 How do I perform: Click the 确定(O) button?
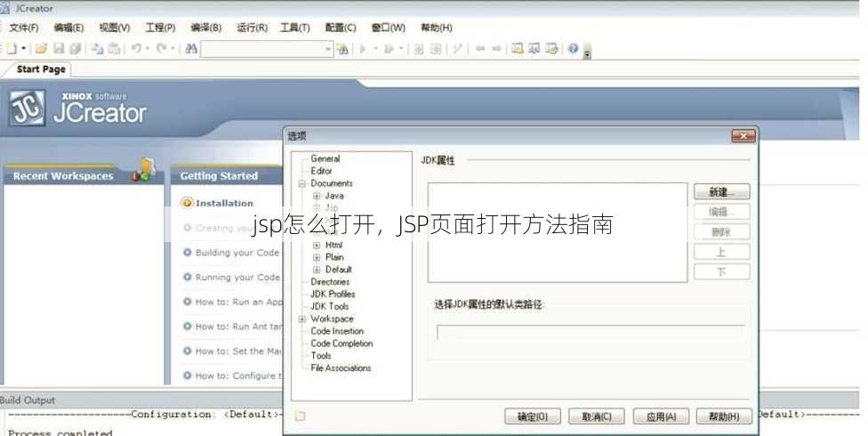click(x=533, y=416)
